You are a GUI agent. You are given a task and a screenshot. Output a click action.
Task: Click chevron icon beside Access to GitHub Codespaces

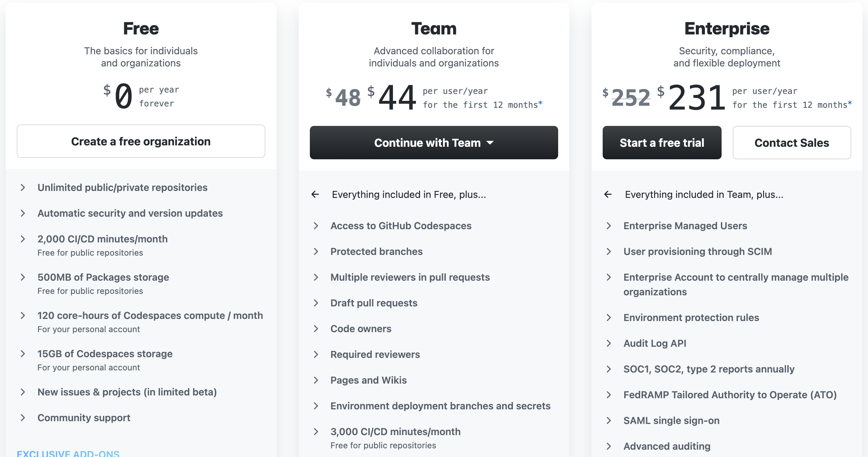(316, 226)
